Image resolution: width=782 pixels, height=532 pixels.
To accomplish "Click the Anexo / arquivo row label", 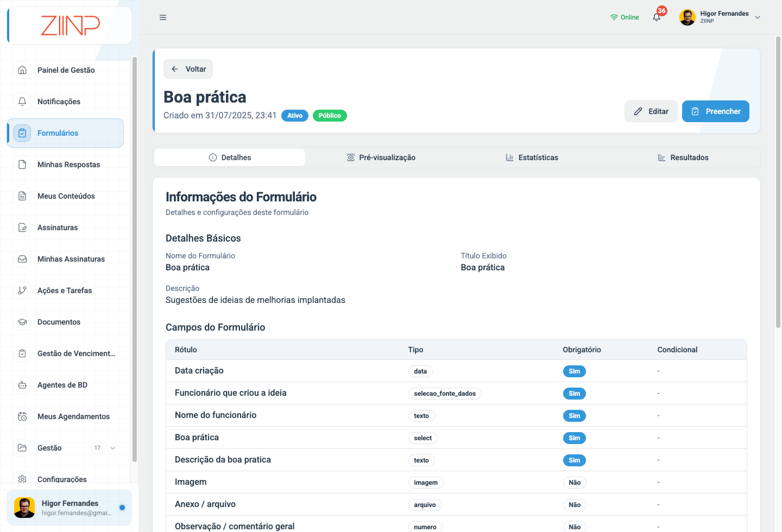I will [x=205, y=504].
